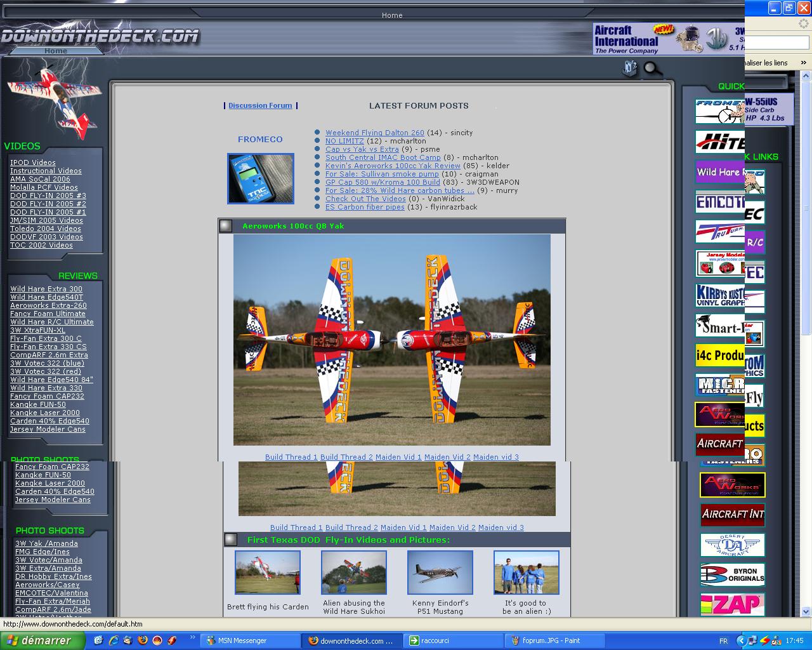
Task: Switch to the downonthedeck.com taskbar item
Action: (352, 640)
